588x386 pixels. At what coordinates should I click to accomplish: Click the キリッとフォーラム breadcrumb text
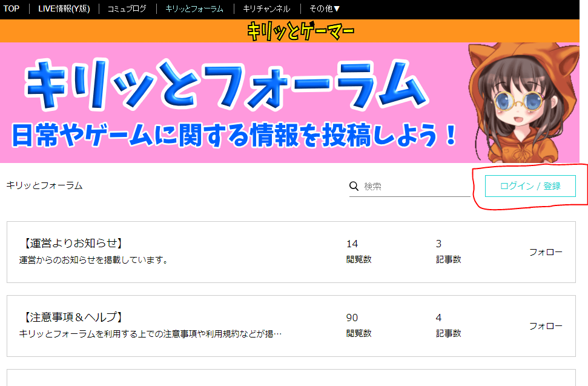pos(44,185)
